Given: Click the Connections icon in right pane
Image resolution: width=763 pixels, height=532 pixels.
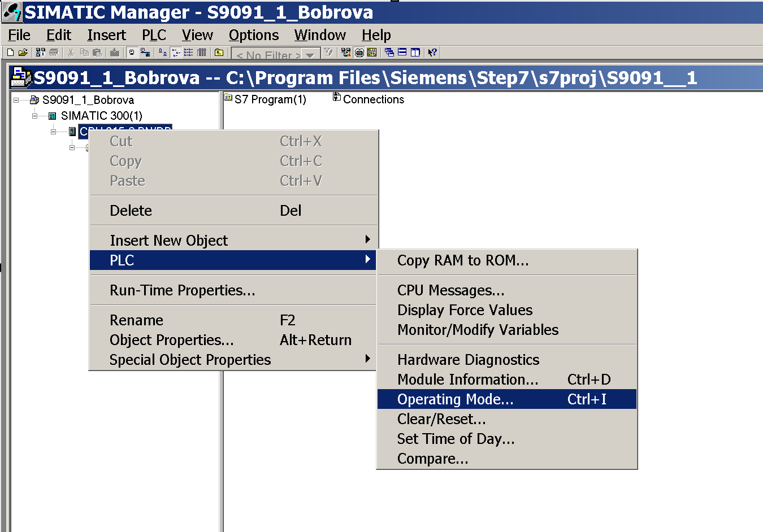Looking at the screenshot, I should (x=337, y=97).
